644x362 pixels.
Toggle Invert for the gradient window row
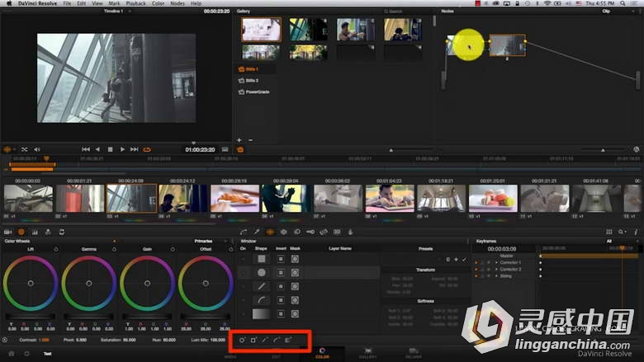(x=281, y=314)
